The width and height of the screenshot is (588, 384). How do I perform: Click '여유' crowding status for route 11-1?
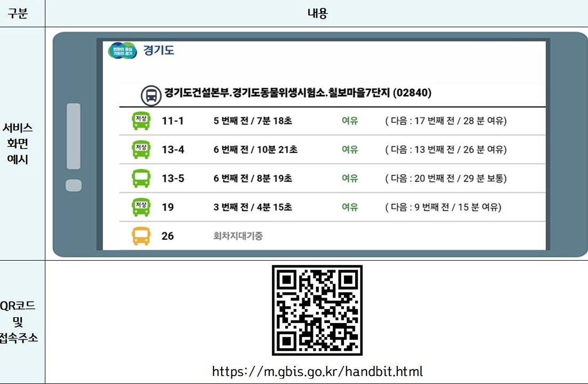coord(350,121)
